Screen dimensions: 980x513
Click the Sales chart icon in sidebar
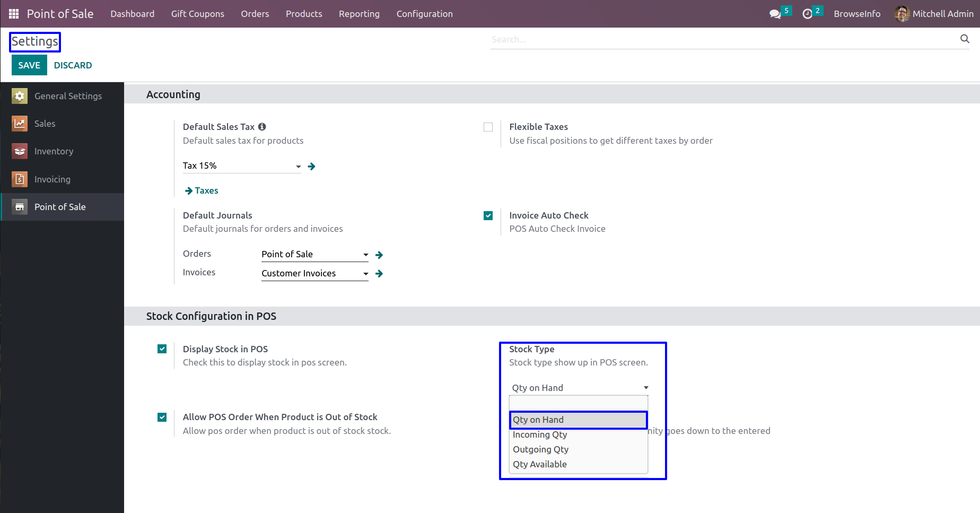tap(20, 124)
